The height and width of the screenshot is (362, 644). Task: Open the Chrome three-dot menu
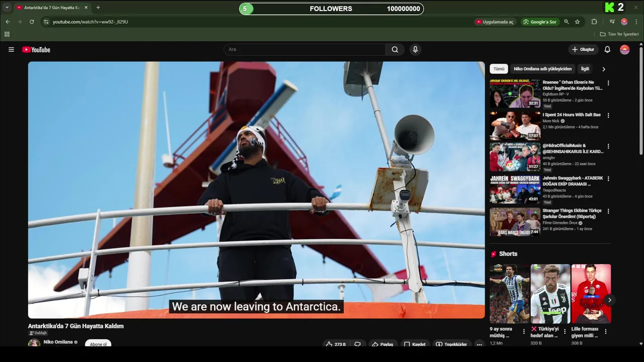coord(636,22)
